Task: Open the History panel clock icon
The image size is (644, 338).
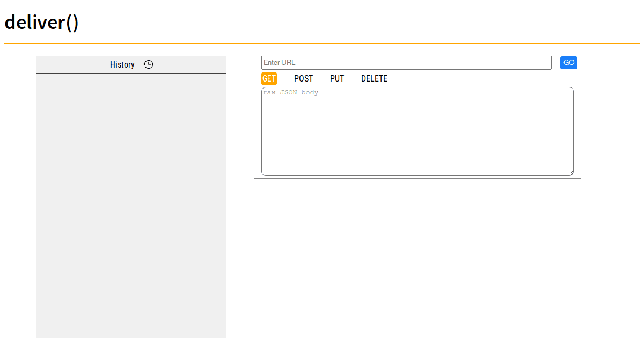Action: pos(148,64)
